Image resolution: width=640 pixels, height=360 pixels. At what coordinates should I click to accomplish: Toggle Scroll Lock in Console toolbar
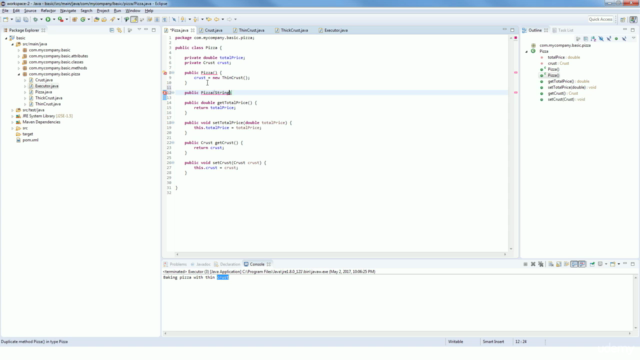click(558, 264)
